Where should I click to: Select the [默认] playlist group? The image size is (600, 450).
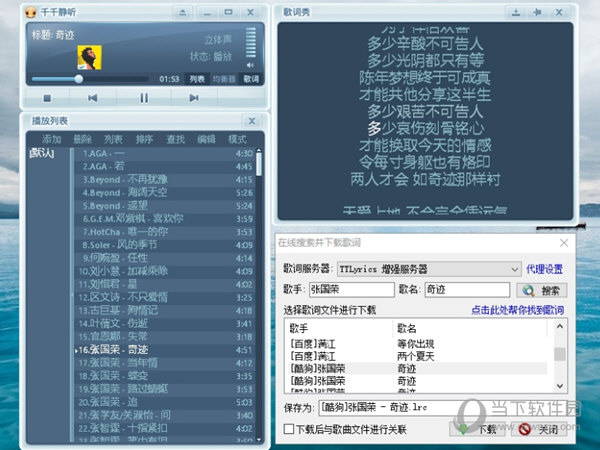tap(42, 154)
